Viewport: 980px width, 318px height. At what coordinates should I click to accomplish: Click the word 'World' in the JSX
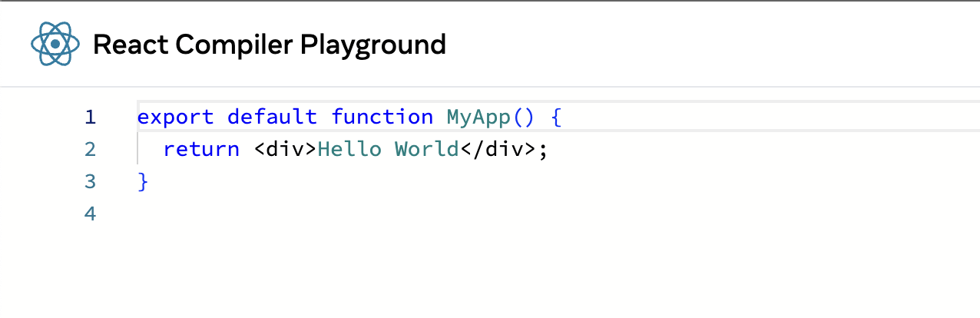click(x=427, y=149)
